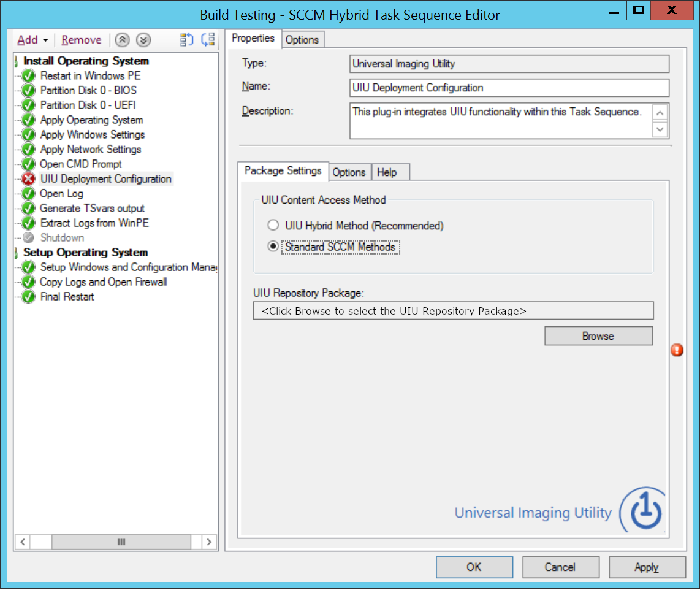Open the inner Options tab beside Package Settings
The width and height of the screenshot is (700, 590).
click(349, 172)
